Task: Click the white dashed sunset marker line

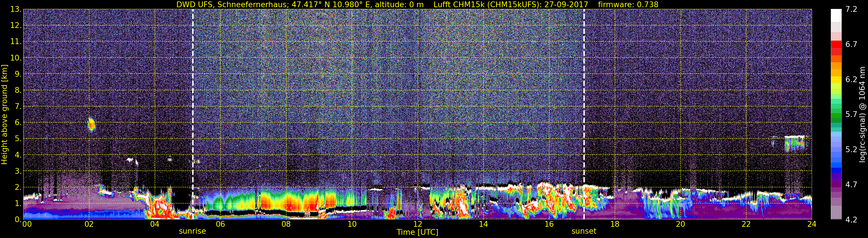Action: click(x=584, y=114)
